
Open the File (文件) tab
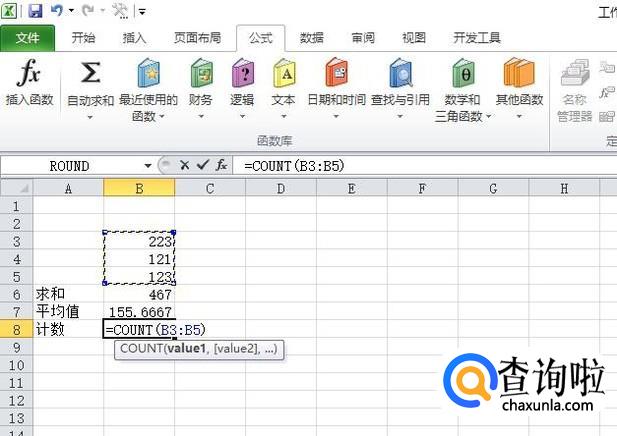click(x=28, y=38)
